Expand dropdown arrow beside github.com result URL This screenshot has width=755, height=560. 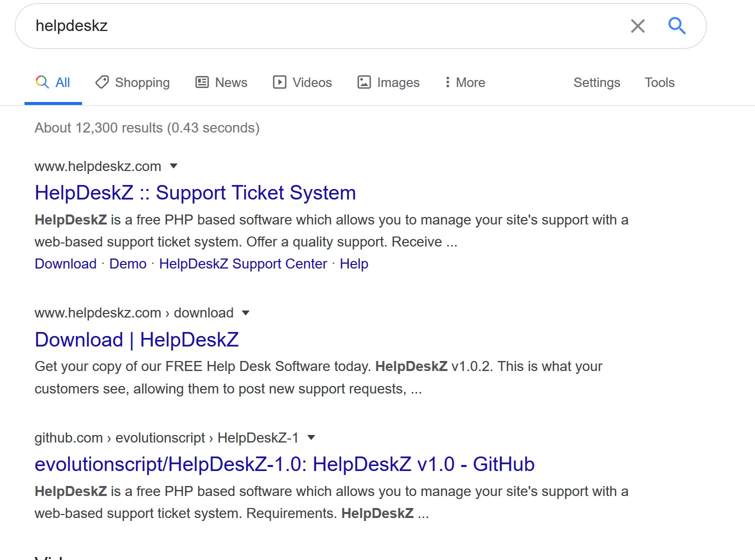(x=311, y=437)
